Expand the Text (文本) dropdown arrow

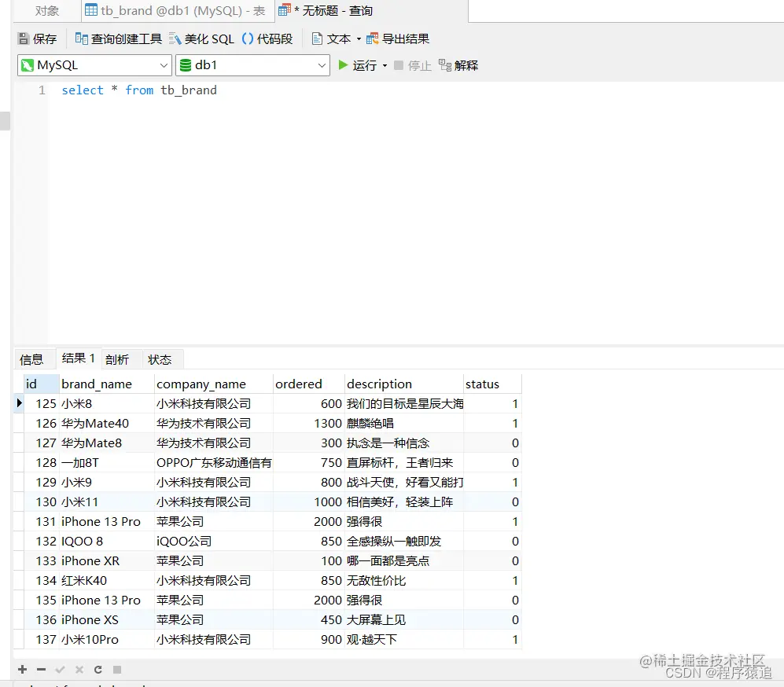pyautogui.click(x=359, y=39)
